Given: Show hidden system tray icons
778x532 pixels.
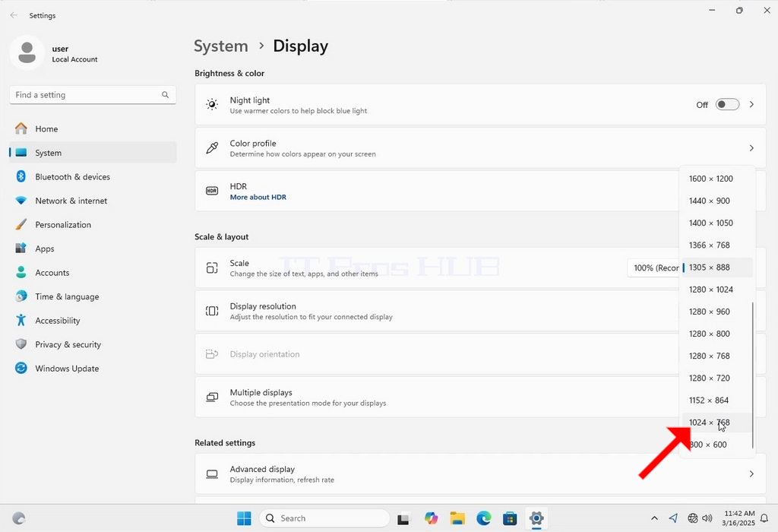Looking at the screenshot, I should (654, 518).
